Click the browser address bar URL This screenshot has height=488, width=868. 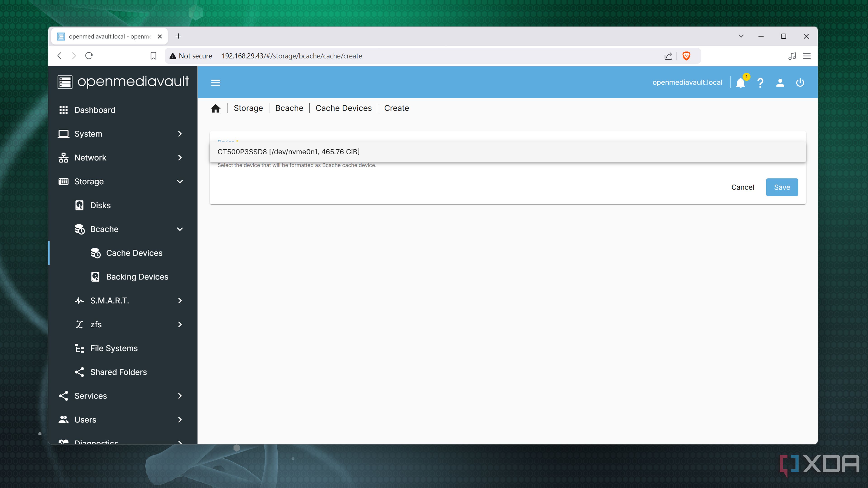pos(292,56)
